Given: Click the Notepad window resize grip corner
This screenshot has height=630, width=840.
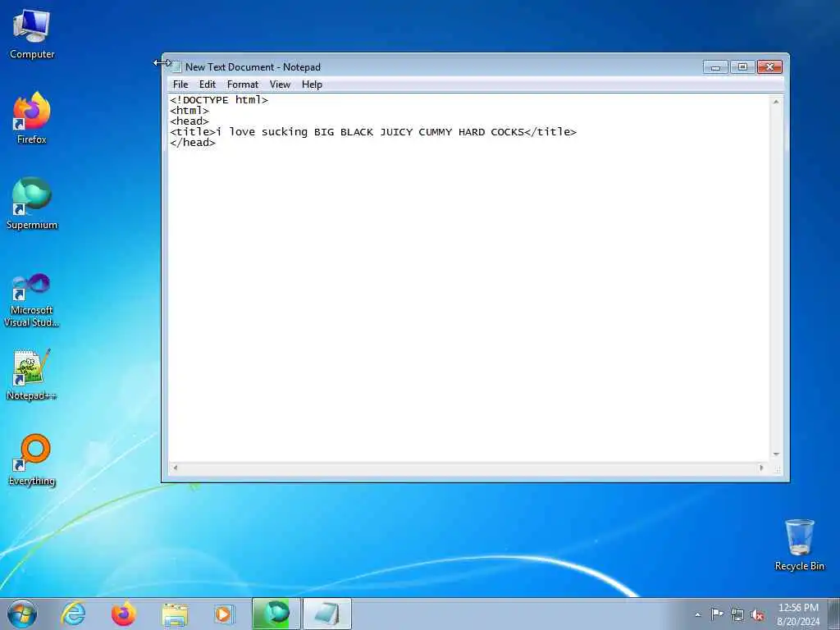Looking at the screenshot, I should [x=778, y=468].
